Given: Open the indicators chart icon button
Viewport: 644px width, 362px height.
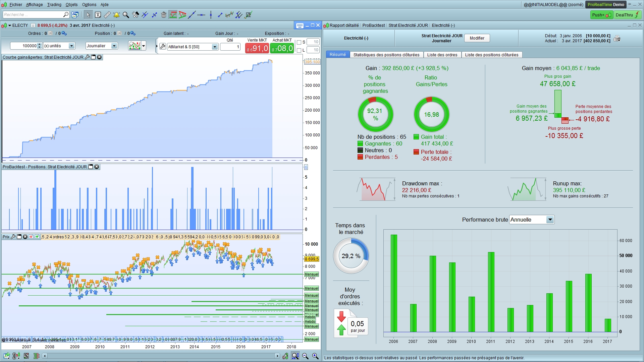Looking at the screenshot, I should point(135,46).
